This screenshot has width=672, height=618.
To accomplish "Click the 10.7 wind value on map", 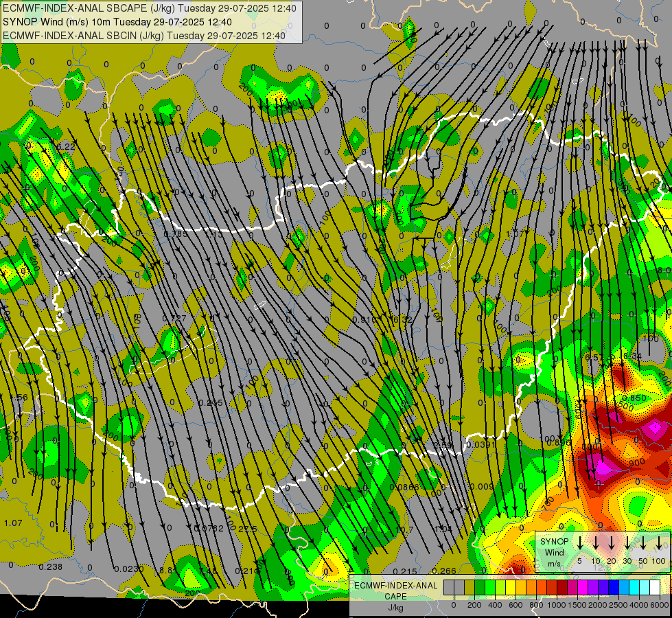I will tap(404, 529).
